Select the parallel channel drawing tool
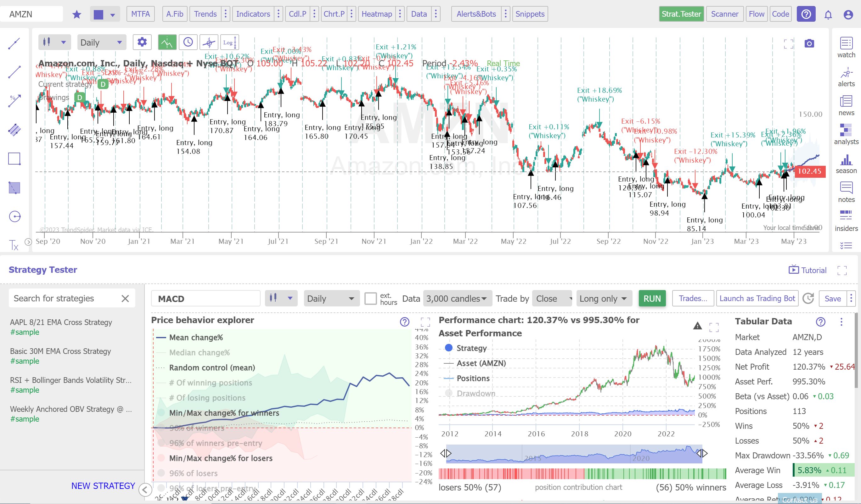Image resolution: width=861 pixels, height=504 pixels. click(x=14, y=130)
